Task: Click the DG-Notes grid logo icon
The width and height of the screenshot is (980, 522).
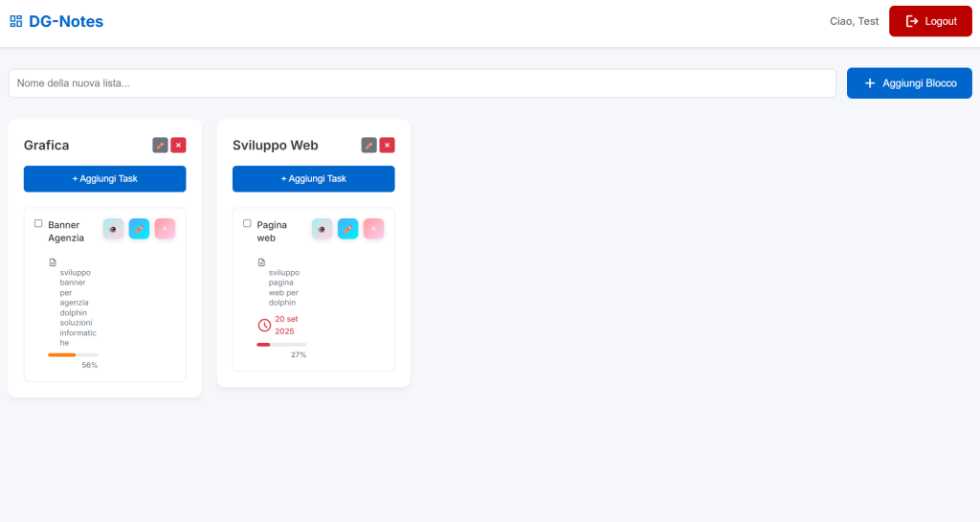Action: pos(15,21)
